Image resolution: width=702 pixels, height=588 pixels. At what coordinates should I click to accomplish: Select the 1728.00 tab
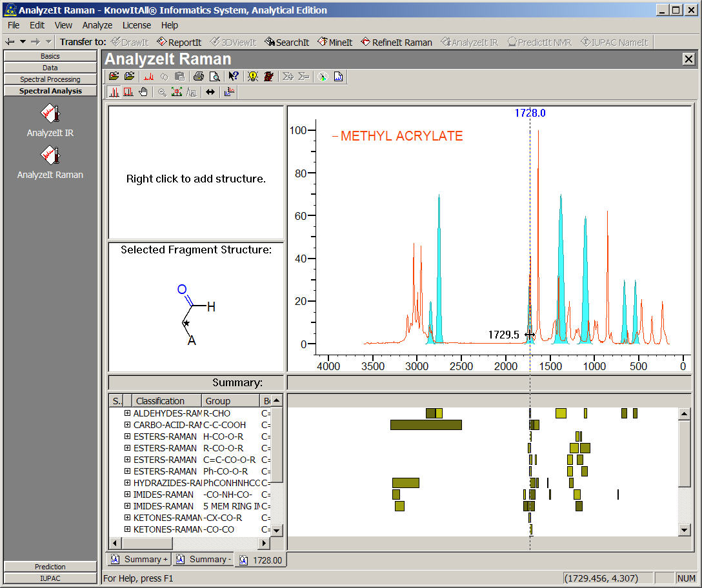pyautogui.click(x=261, y=560)
